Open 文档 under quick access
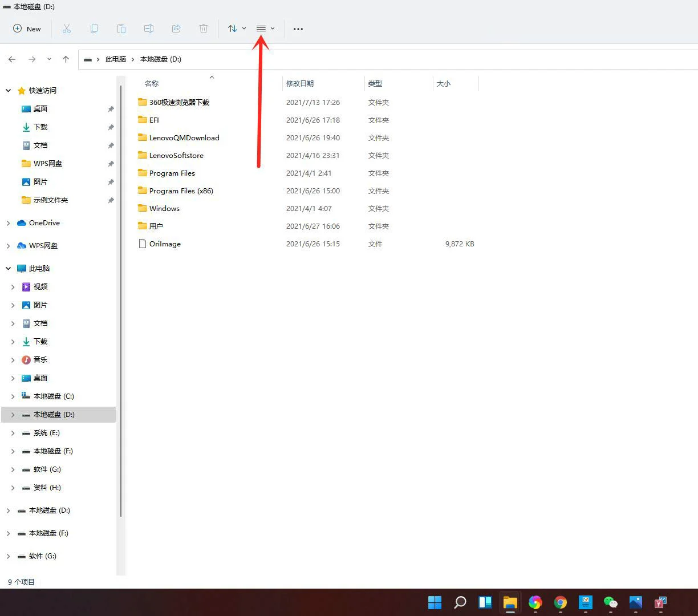Image resolution: width=698 pixels, height=616 pixels. [x=34, y=145]
